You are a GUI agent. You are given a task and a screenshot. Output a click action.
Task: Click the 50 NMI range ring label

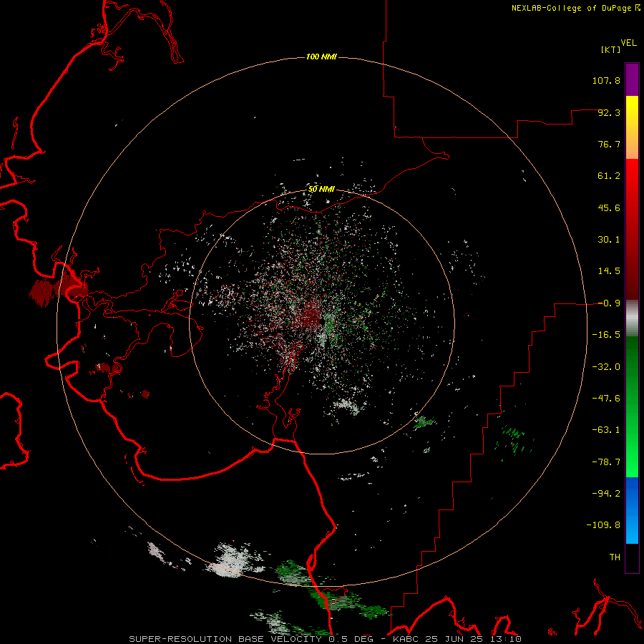click(x=321, y=190)
